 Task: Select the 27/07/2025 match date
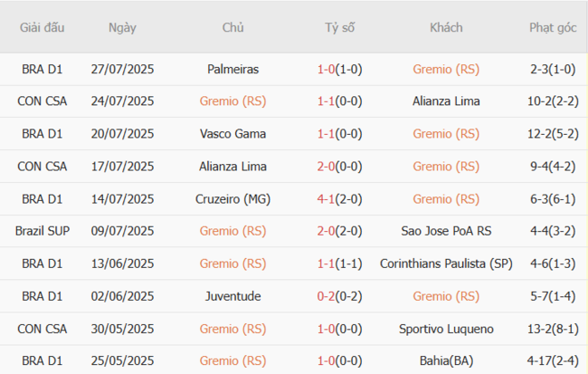point(122,69)
